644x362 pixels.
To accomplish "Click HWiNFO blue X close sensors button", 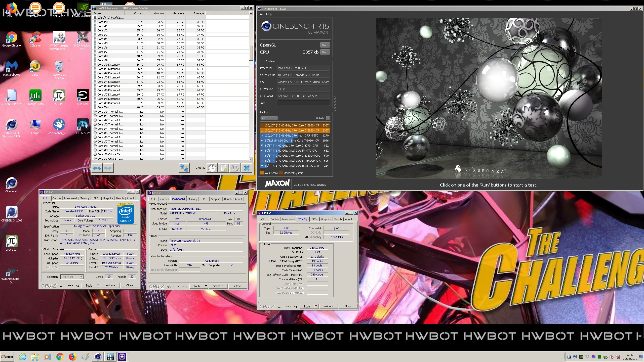I will (x=247, y=168).
